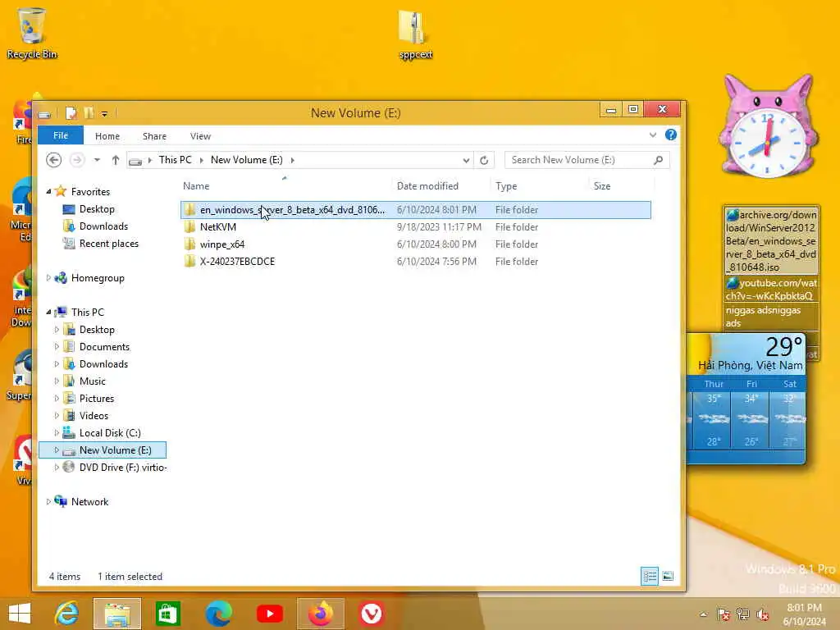The height and width of the screenshot is (630, 840).
Task: Show hidden tray icons arrow
Action: pyautogui.click(x=703, y=614)
